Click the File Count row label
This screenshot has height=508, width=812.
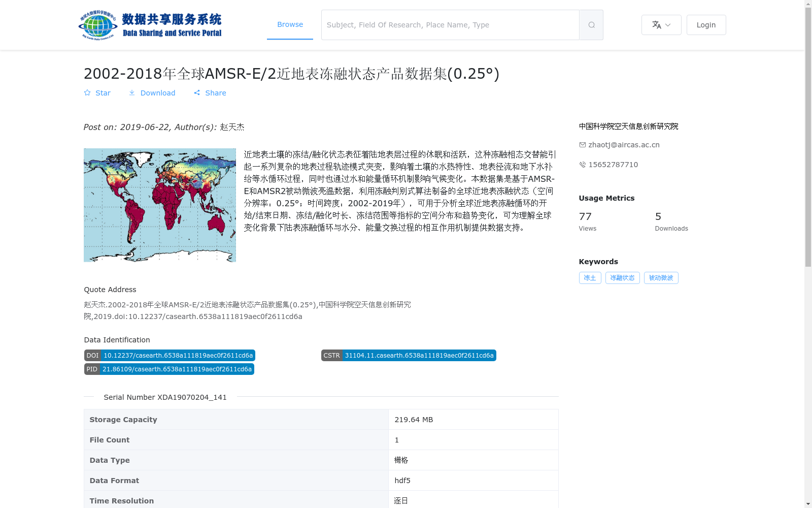pos(110,440)
